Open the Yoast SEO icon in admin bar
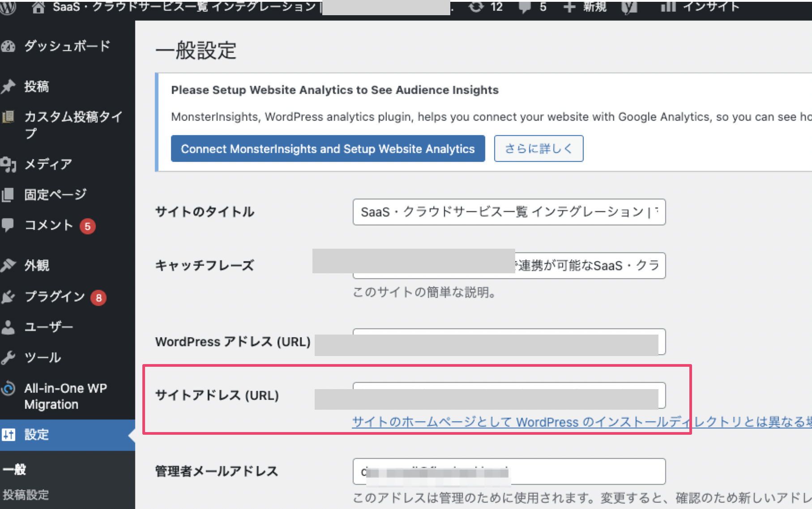Screen dimensions: 812x509 [629, 7]
